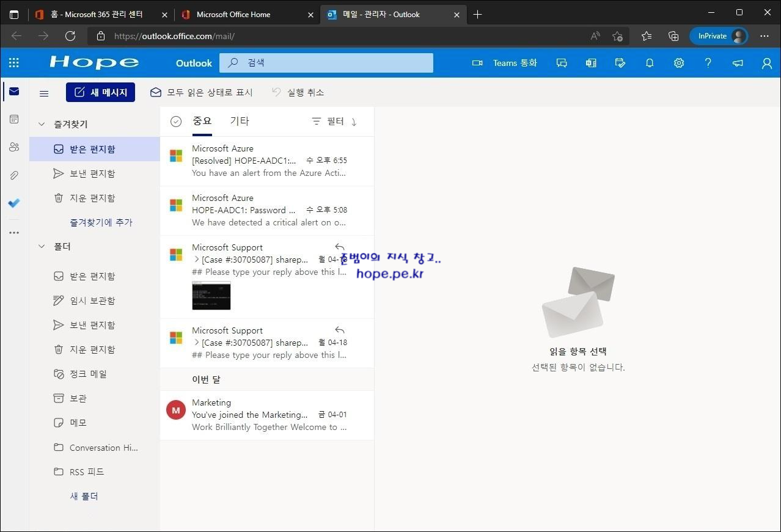Show more apps ellipsis in left rail

point(14,232)
